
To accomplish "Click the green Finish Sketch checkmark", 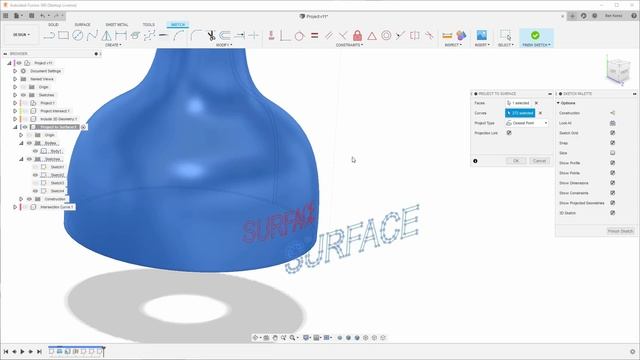I will (535, 35).
